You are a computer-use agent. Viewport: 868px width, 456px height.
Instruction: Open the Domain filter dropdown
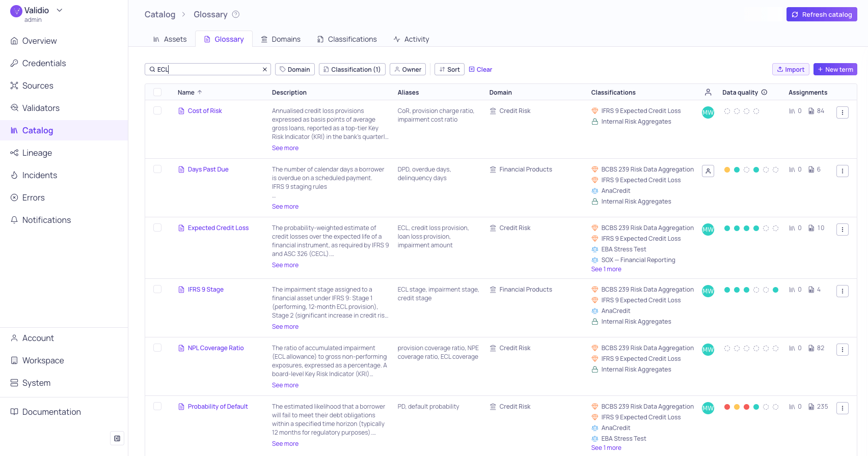click(295, 69)
